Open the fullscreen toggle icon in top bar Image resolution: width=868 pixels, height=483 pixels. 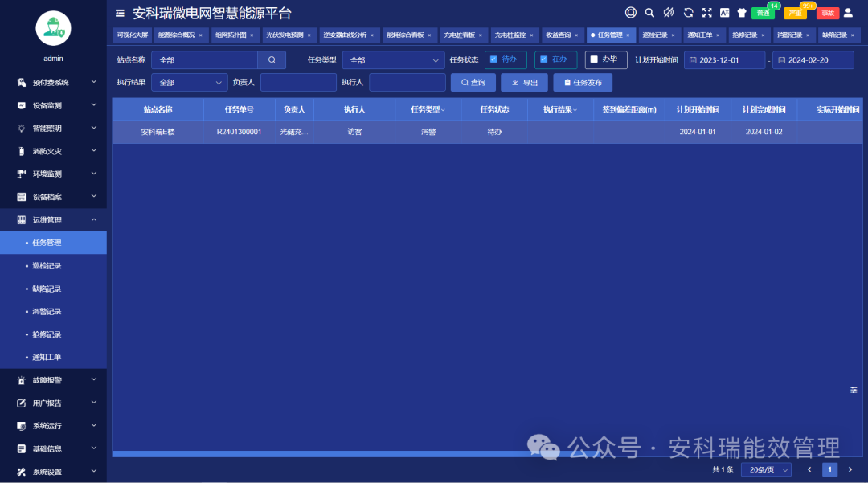(x=707, y=13)
